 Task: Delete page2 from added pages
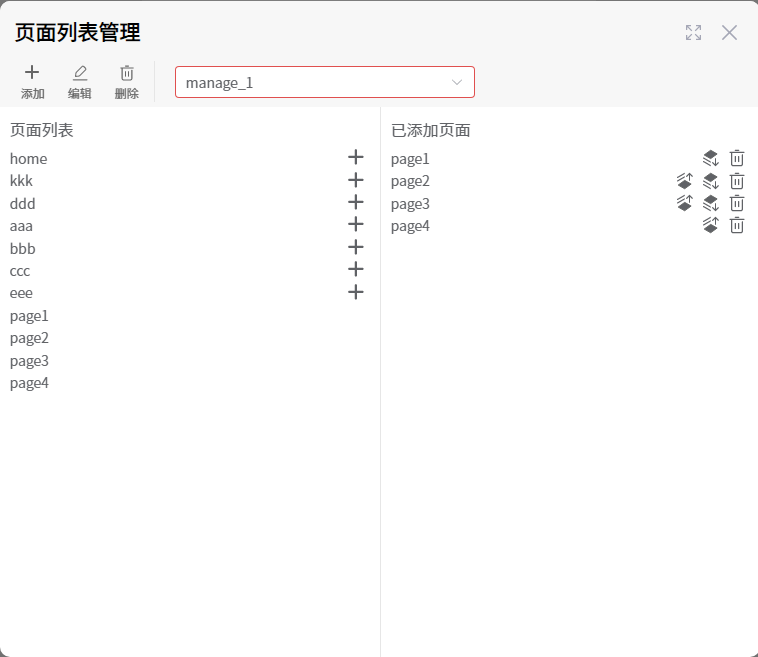click(737, 181)
